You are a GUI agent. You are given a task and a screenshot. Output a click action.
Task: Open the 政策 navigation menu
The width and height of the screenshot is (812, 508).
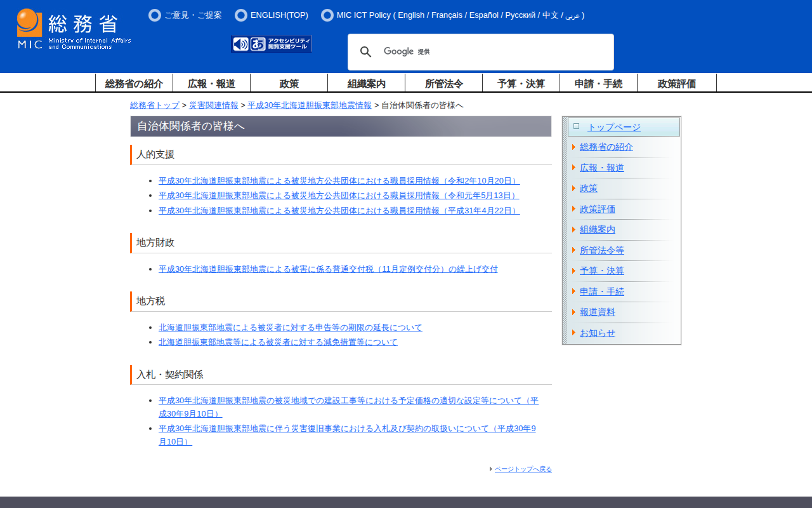(x=289, y=84)
